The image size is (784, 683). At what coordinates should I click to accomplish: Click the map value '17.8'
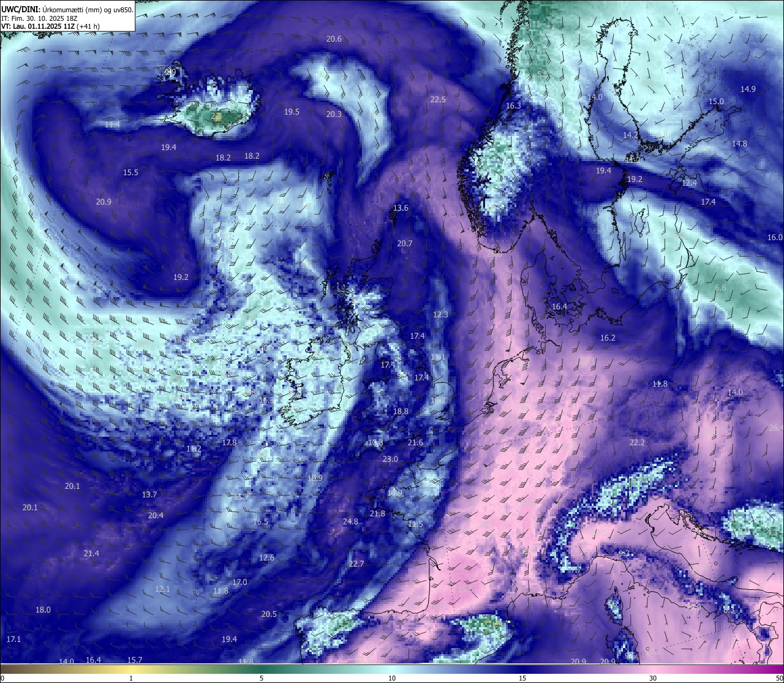click(229, 442)
